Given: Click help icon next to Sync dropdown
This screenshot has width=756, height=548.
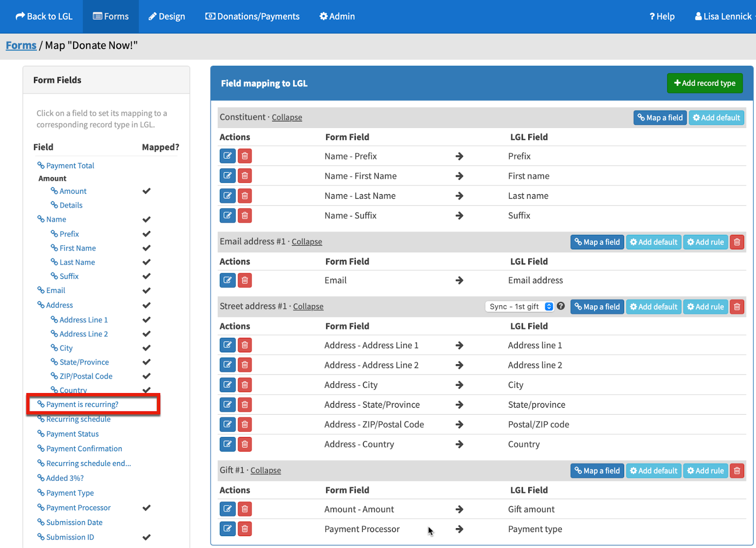Looking at the screenshot, I should (561, 306).
